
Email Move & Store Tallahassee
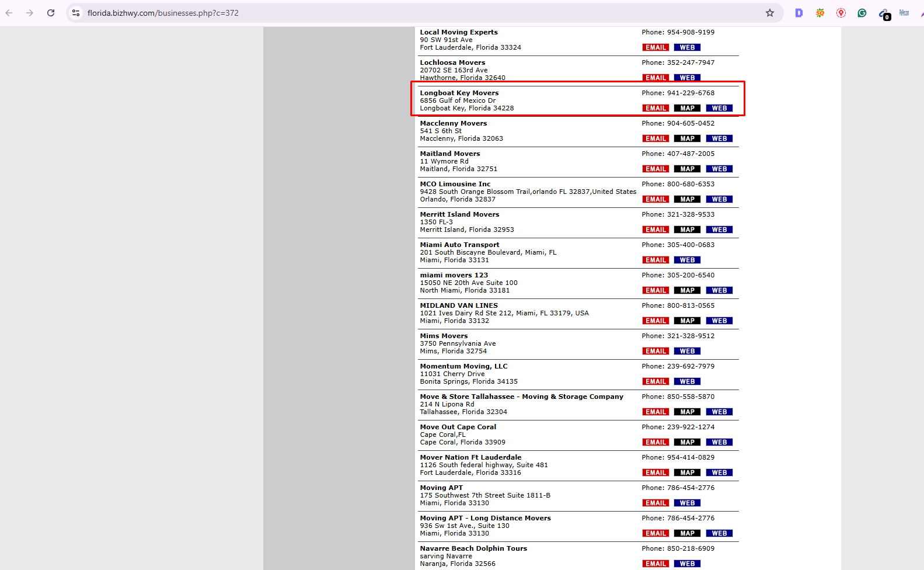pos(655,412)
